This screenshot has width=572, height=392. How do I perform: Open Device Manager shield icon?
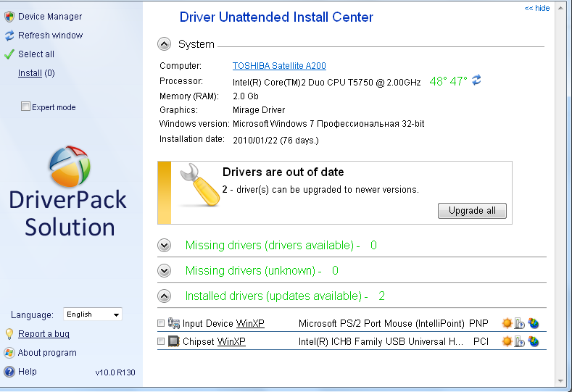[9, 17]
